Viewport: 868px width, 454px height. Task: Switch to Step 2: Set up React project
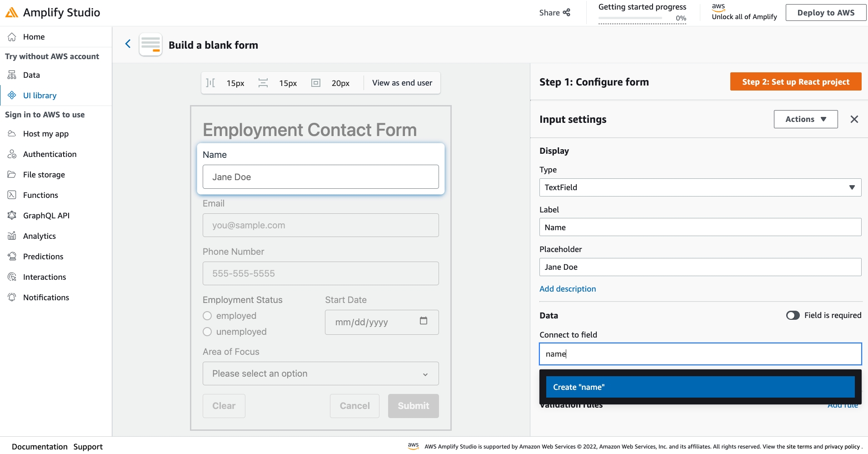pos(795,81)
